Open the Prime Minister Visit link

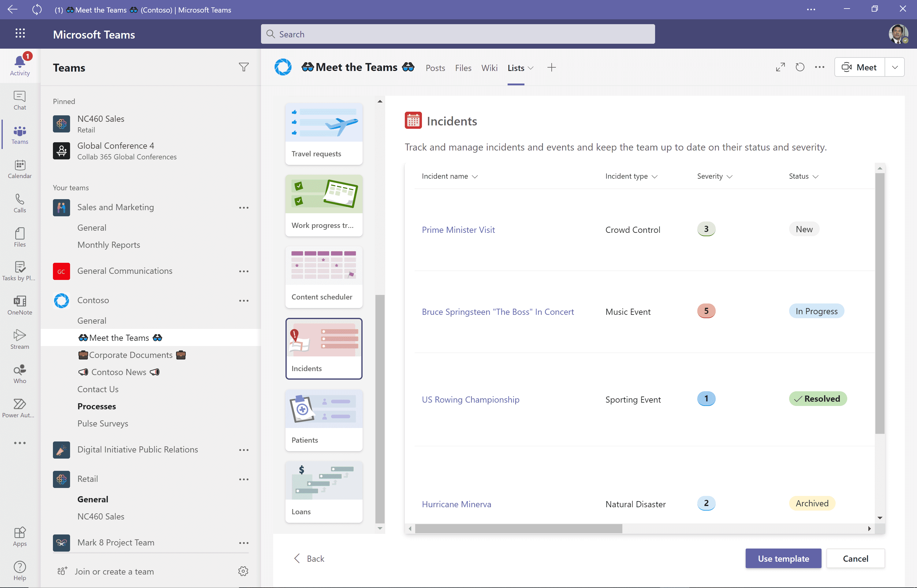[458, 229]
